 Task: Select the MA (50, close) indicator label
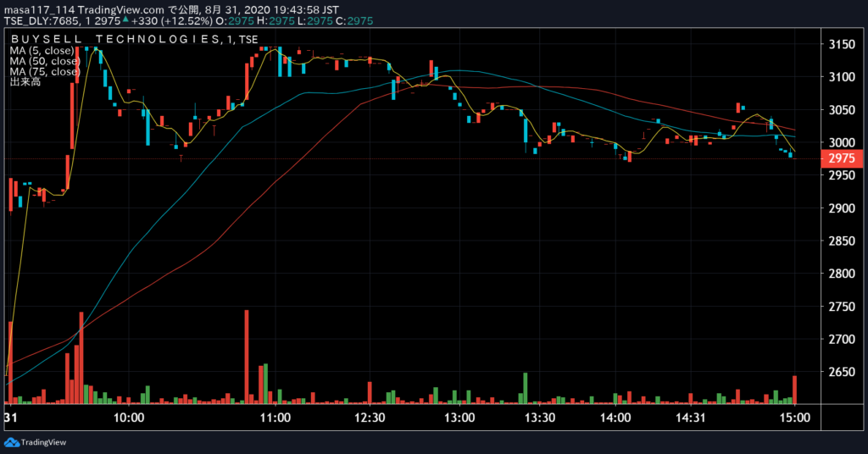(44, 61)
